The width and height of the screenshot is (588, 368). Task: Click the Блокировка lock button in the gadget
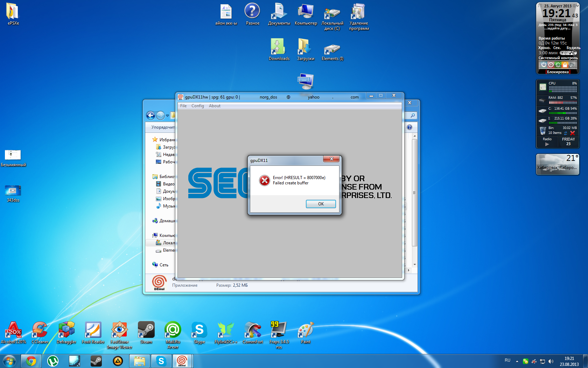(x=558, y=72)
